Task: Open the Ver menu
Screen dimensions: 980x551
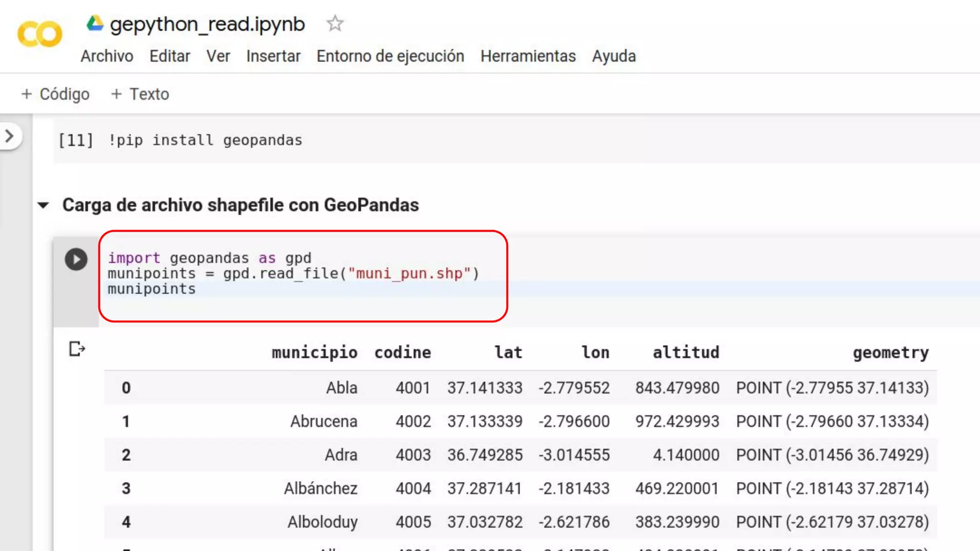Action: point(218,56)
